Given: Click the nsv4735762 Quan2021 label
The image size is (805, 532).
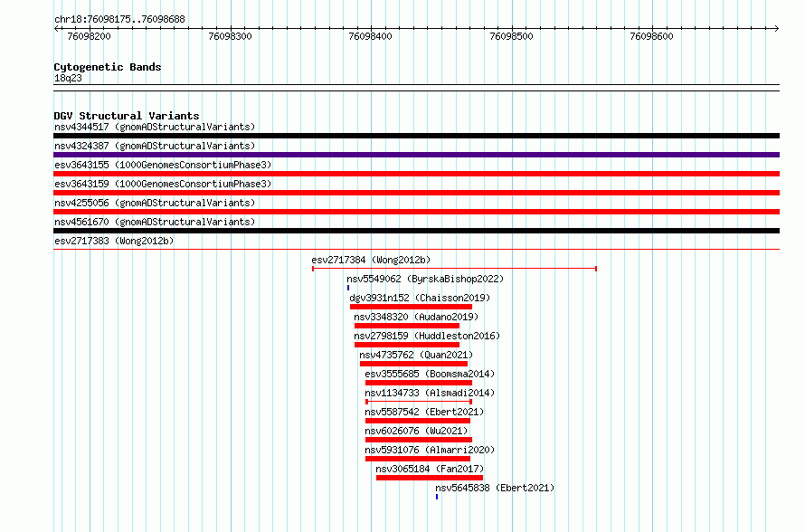Looking at the screenshot, I should pos(416,355).
